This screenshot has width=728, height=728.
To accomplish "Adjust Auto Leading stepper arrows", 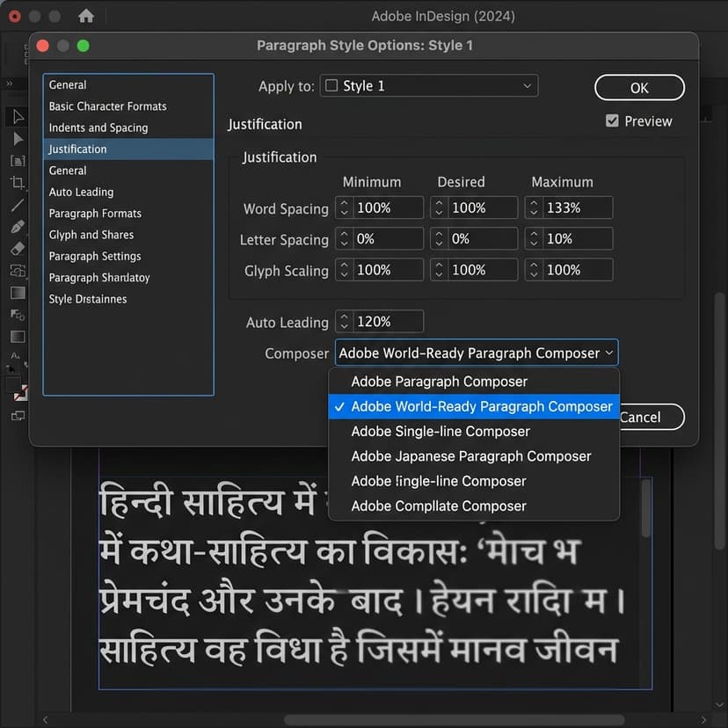I will pyautogui.click(x=344, y=321).
